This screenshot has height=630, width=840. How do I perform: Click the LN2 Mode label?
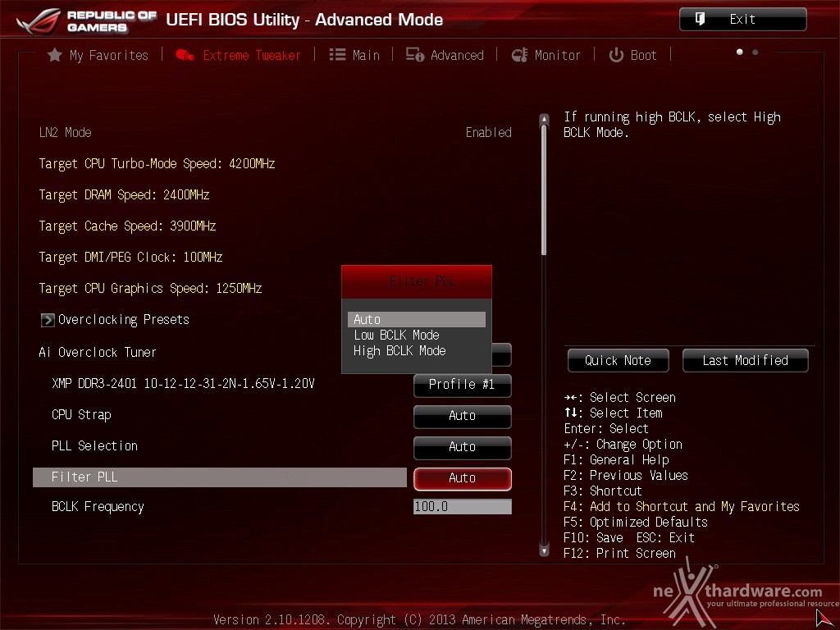click(66, 133)
